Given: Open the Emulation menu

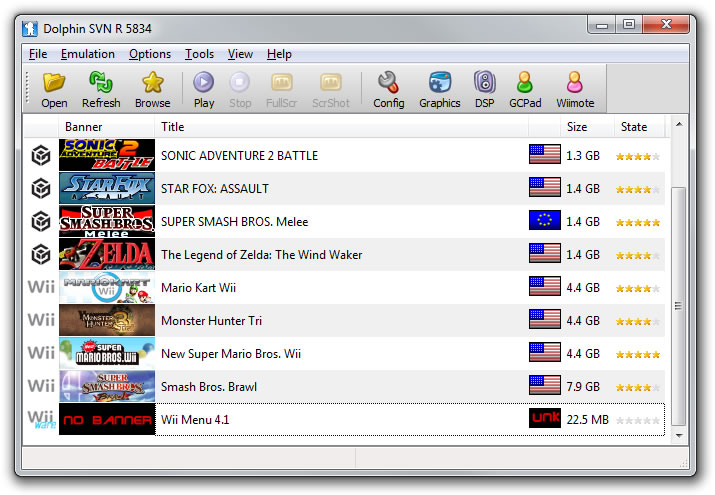Looking at the screenshot, I should point(87,54).
